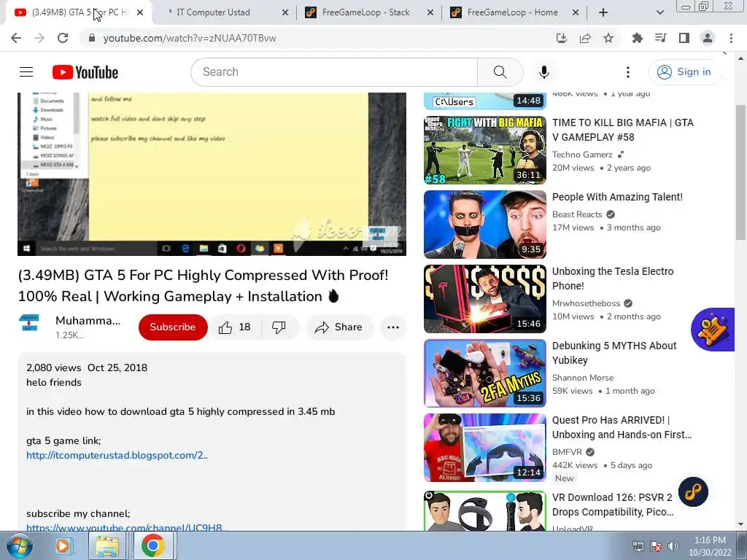Like the video with thumbs-up icon
The height and width of the screenshot is (560, 747).
(235, 327)
